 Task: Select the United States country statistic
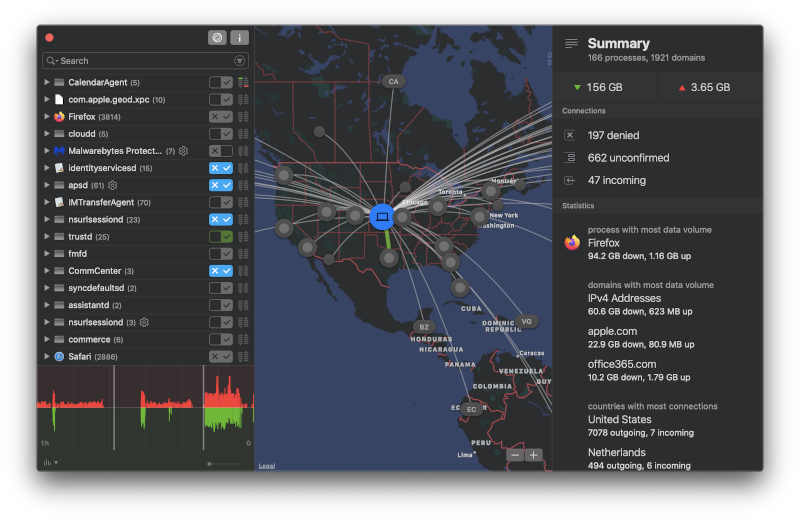(641, 426)
